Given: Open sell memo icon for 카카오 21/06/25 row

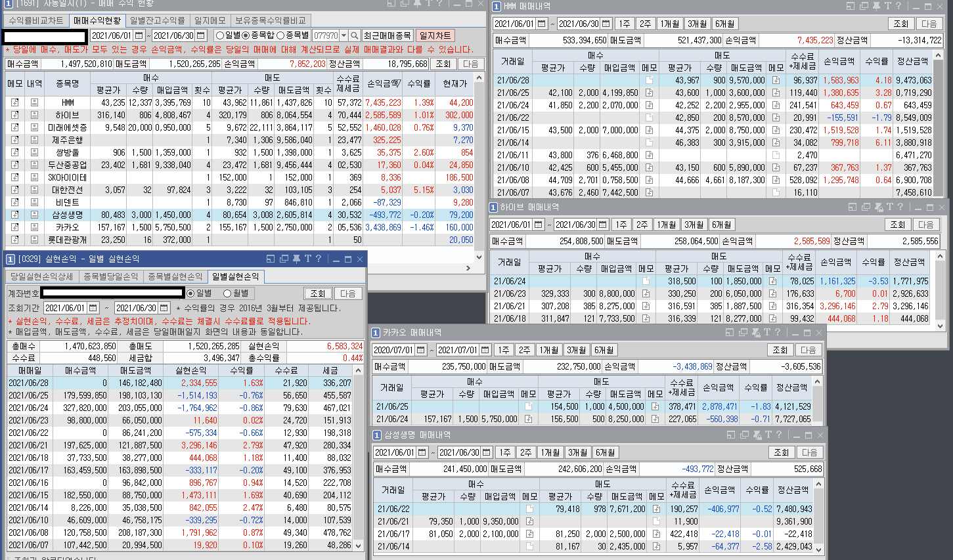Looking at the screenshot, I should point(655,406).
